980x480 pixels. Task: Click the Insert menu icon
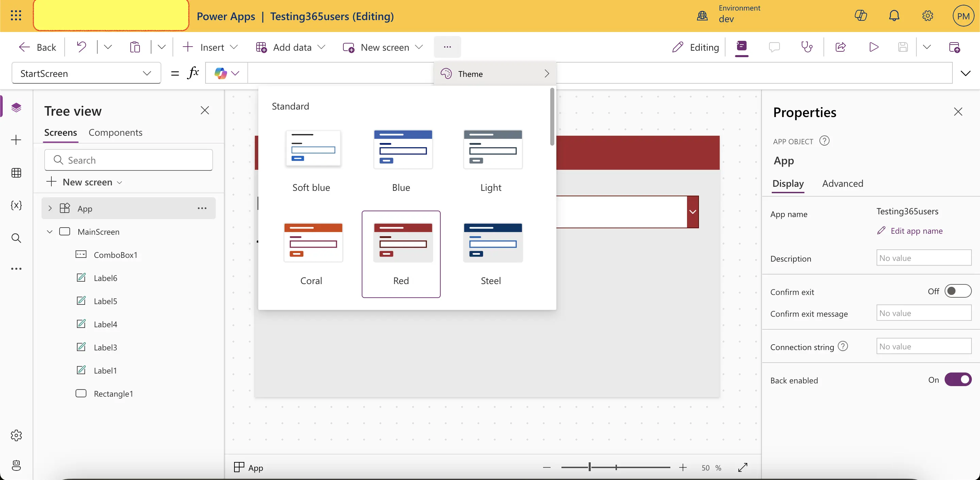tap(187, 47)
